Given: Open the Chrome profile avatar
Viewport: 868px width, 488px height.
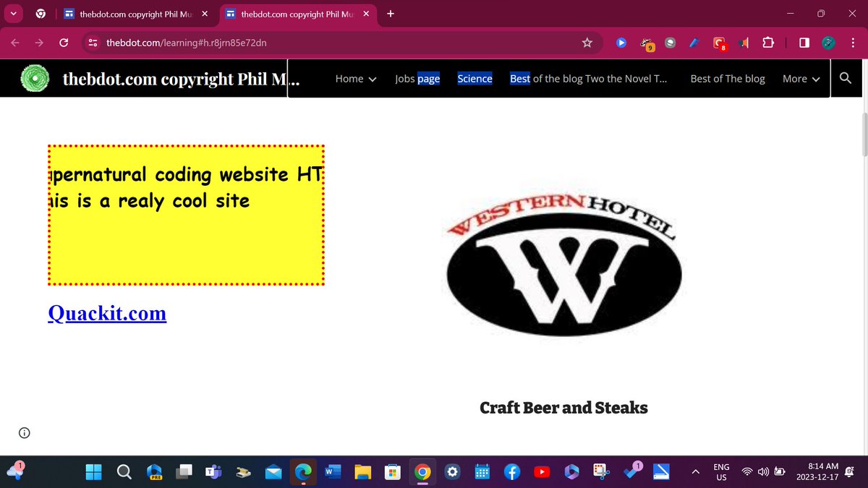Looking at the screenshot, I should (x=829, y=43).
